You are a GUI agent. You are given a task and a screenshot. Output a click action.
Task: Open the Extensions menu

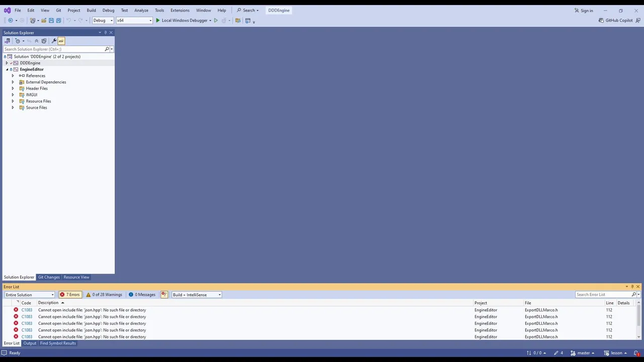[x=180, y=11]
